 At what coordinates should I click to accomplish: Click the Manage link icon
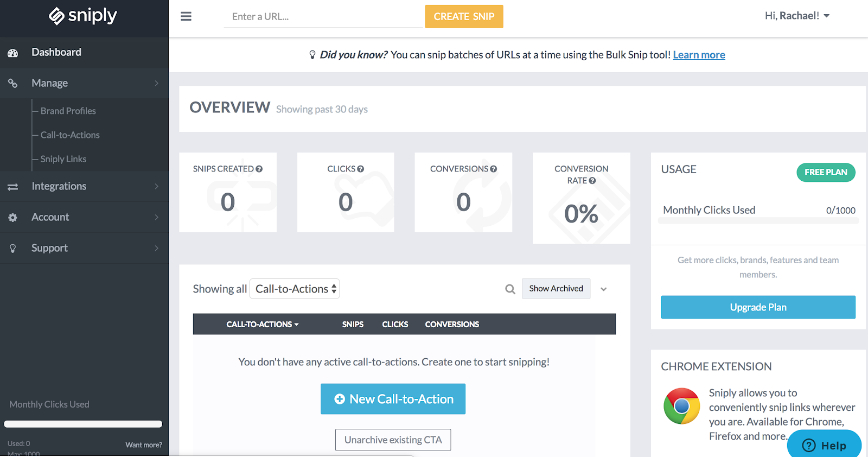pos(13,83)
